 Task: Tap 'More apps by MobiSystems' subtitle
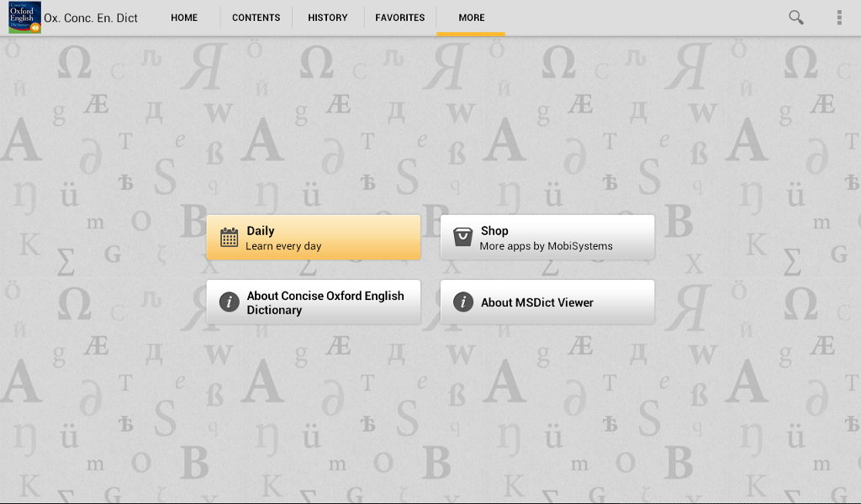(x=546, y=246)
